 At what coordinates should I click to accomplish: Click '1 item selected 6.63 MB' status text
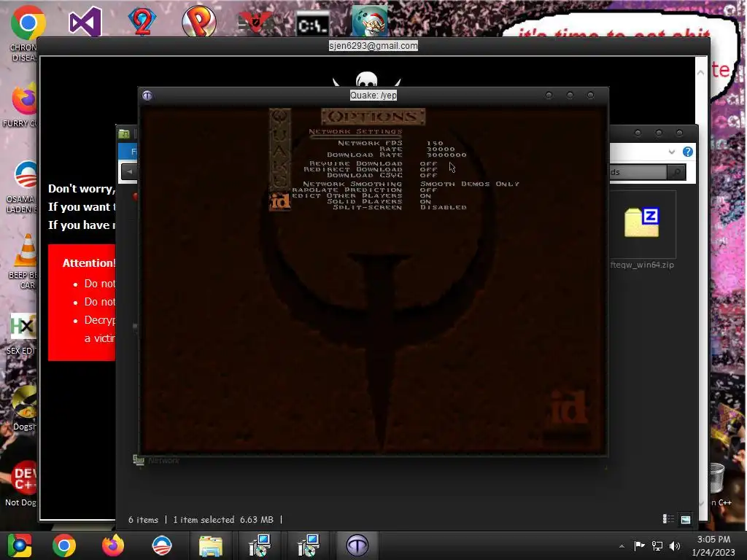[x=223, y=519]
